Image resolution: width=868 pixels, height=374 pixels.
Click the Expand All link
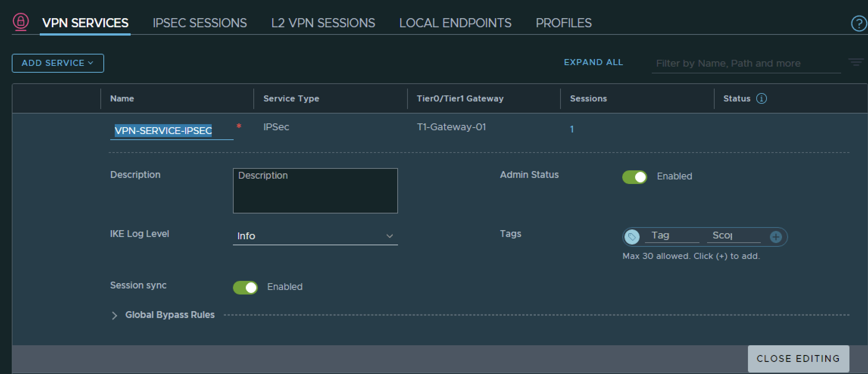tap(593, 62)
